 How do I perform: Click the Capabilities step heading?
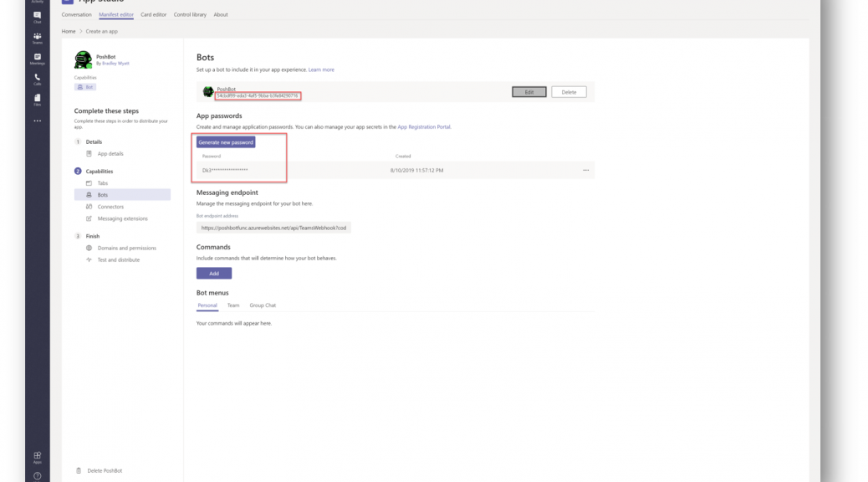99,172
